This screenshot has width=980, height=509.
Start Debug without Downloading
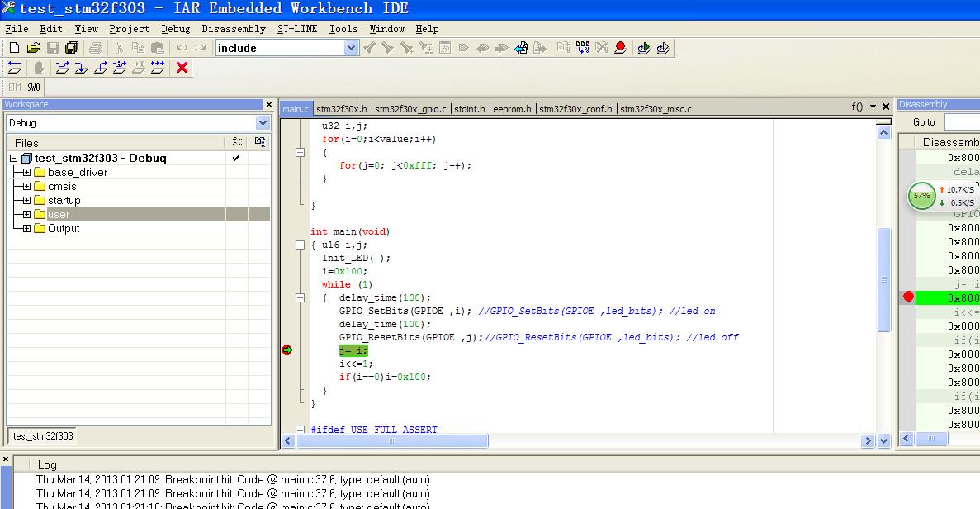click(x=663, y=48)
